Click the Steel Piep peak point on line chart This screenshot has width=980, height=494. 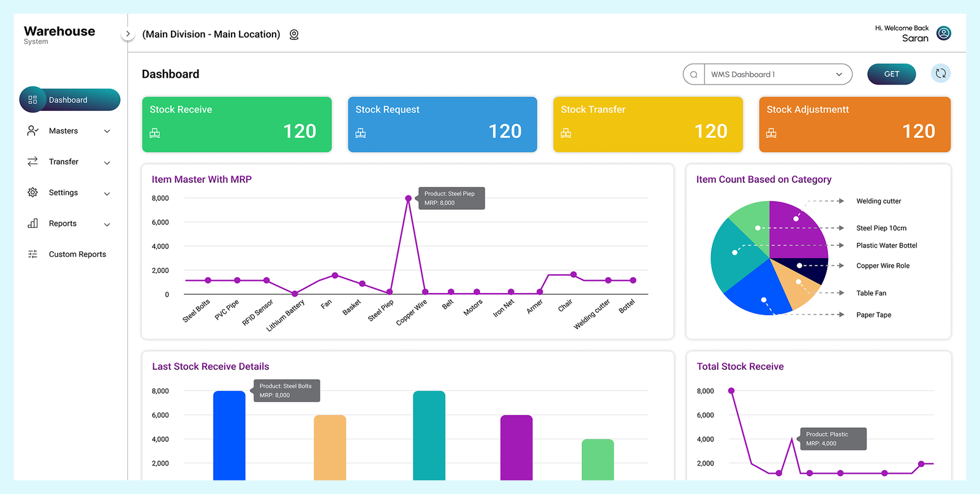point(409,199)
